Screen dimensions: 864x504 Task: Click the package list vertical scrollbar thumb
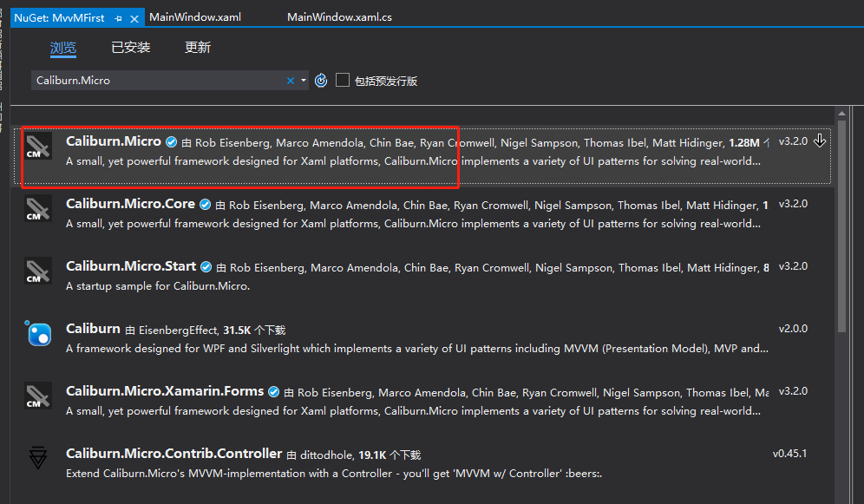click(841, 226)
